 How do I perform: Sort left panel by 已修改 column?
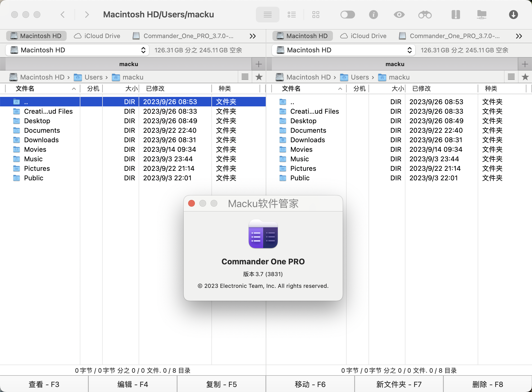[175, 89]
